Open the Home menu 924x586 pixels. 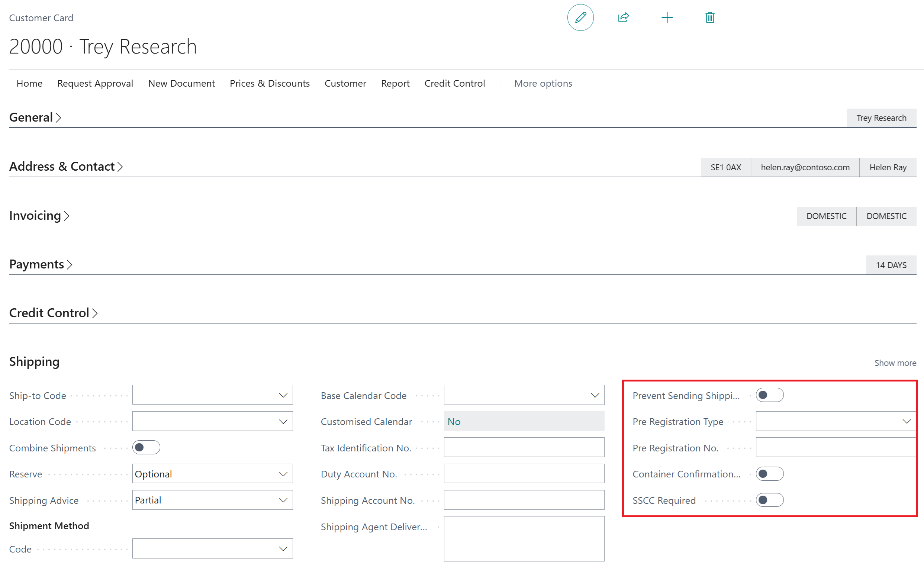click(x=29, y=83)
